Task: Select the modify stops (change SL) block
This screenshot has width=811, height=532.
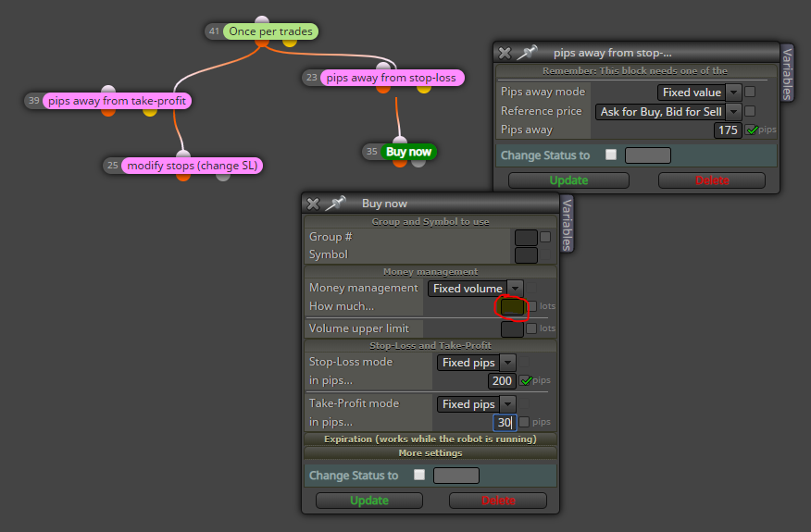Action: [x=192, y=166]
